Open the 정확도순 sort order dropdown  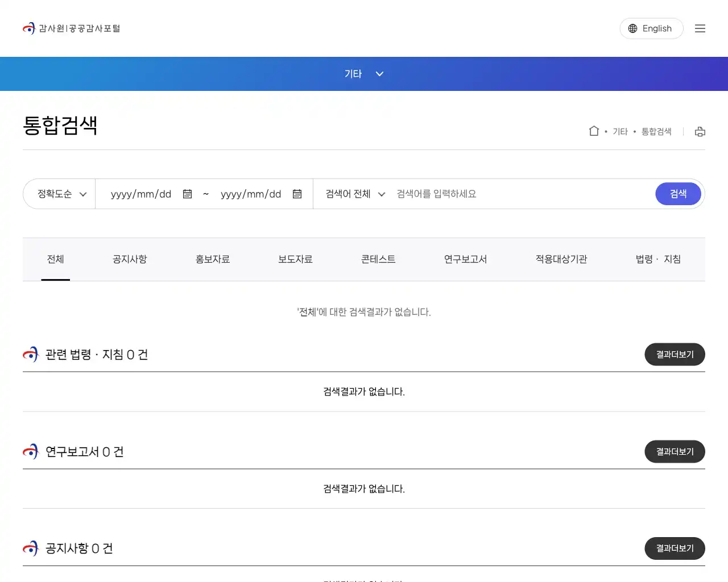(59, 194)
